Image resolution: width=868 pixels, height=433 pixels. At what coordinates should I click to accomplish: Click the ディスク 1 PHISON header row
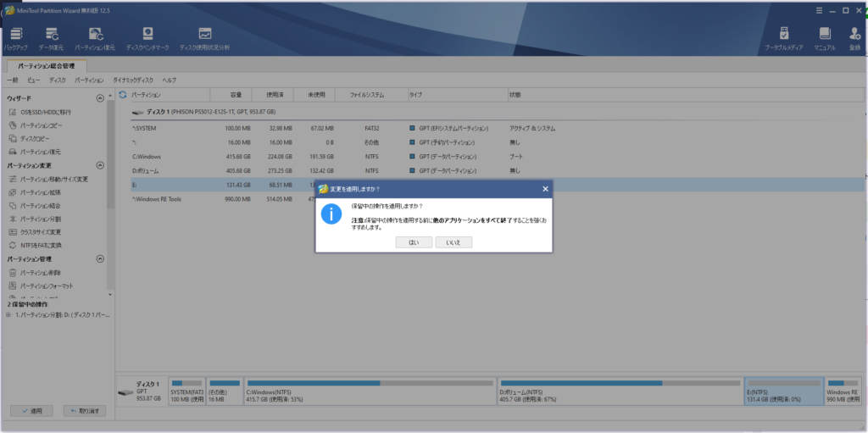(x=497, y=112)
